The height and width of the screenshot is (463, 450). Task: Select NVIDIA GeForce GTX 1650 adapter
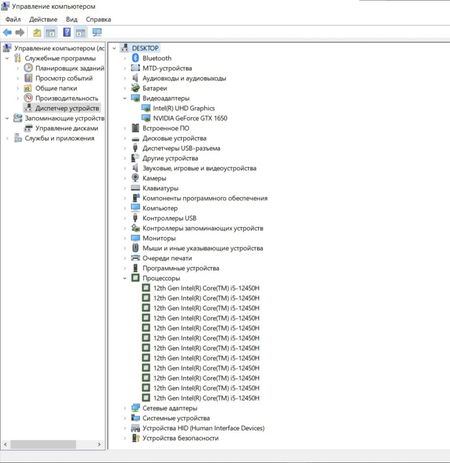coord(190,118)
